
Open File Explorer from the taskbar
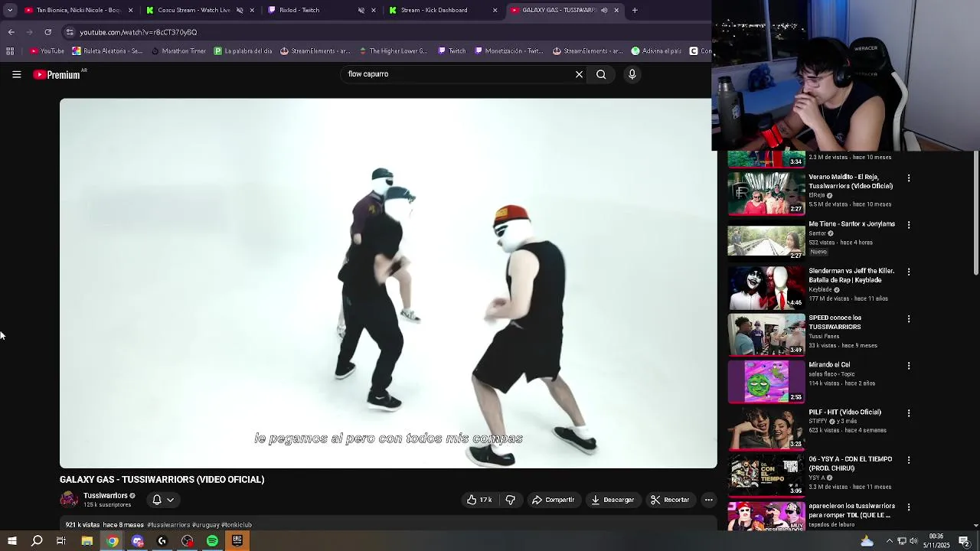coord(87,541)
